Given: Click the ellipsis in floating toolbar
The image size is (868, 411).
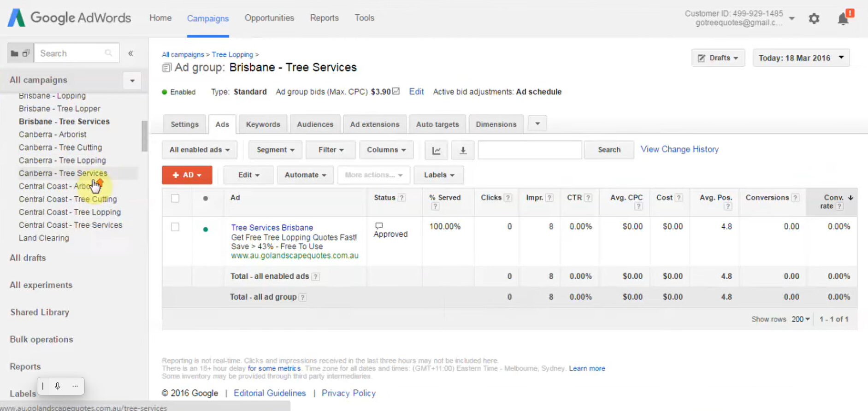Looking at the screenshot, I should point(75,386).
